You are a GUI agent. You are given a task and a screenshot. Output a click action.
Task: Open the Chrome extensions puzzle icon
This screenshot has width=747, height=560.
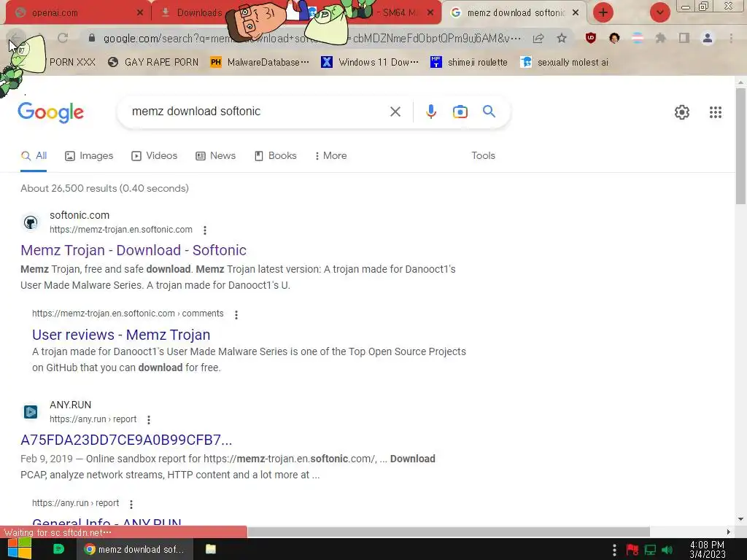[660, 38]
